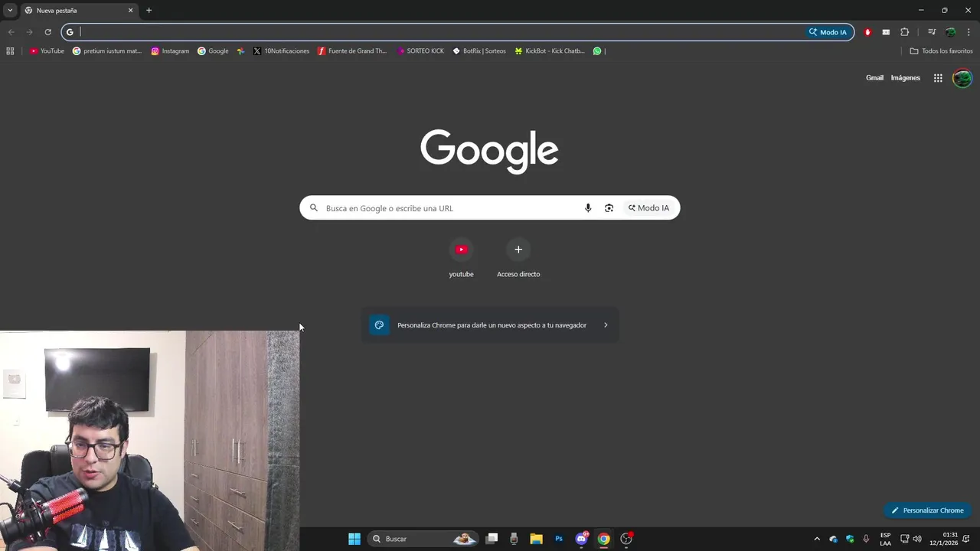The height and width of the screenshot is (551, 980).
Task: Open the Chrome profile avatar in toolbar
Action: coord(950,32)
